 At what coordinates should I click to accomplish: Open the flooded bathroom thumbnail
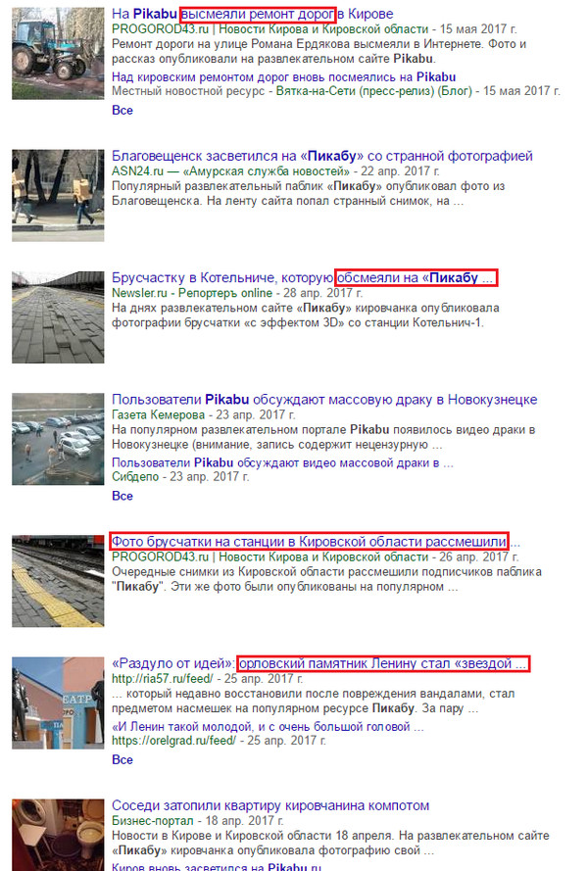tap(58, 835)
